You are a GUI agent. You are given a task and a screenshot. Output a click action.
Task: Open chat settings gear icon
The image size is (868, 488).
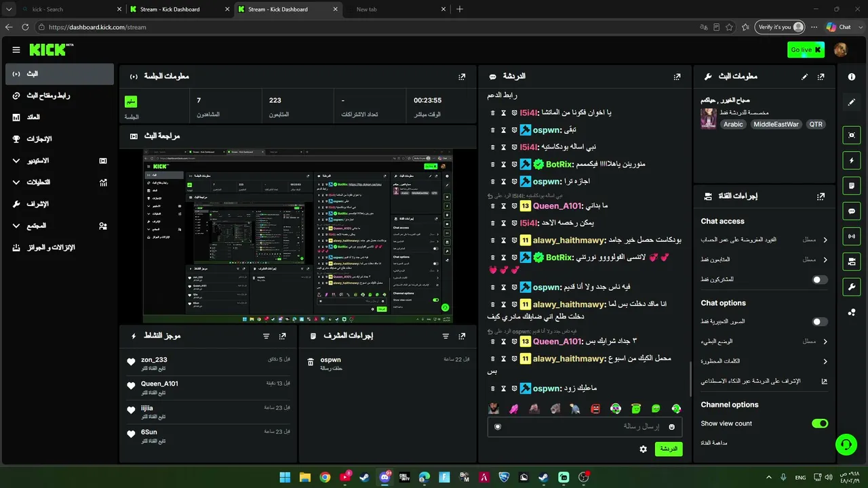(643, 449)
